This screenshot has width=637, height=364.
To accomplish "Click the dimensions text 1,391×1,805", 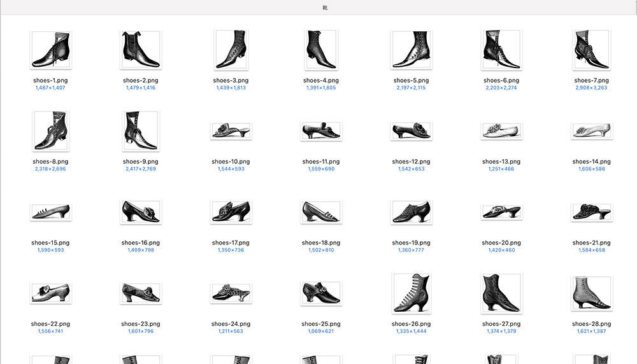I will (x=321, y=88).
